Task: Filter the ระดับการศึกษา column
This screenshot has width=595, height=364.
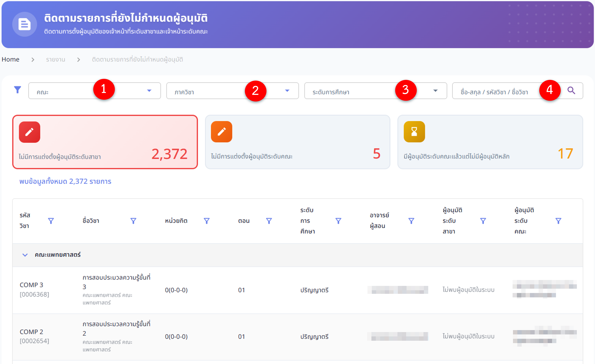Action: coord(338,221)
